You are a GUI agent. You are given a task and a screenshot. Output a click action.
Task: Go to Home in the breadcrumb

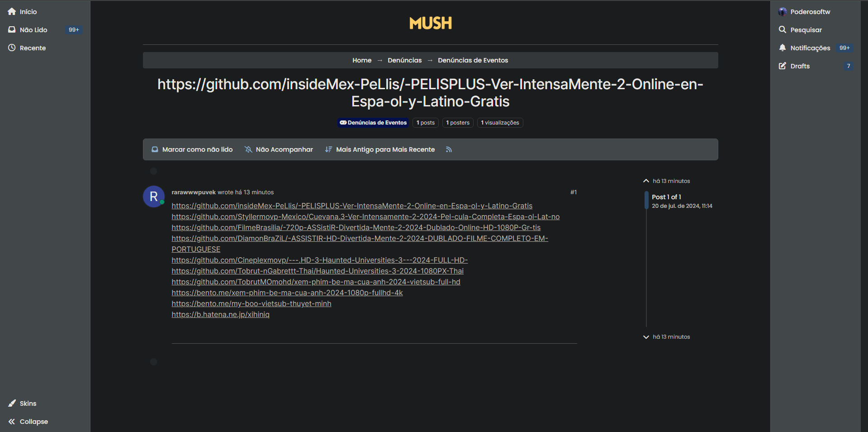[362, 60]
